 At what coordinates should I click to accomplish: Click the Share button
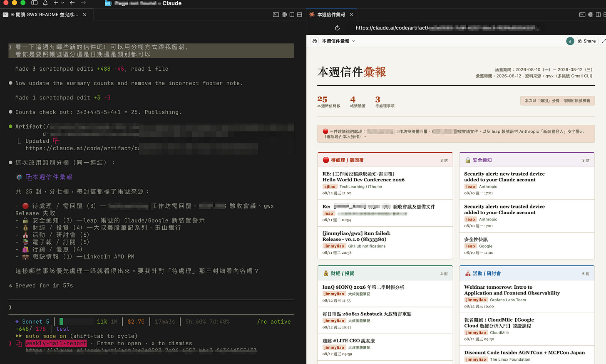pos(587,41)
